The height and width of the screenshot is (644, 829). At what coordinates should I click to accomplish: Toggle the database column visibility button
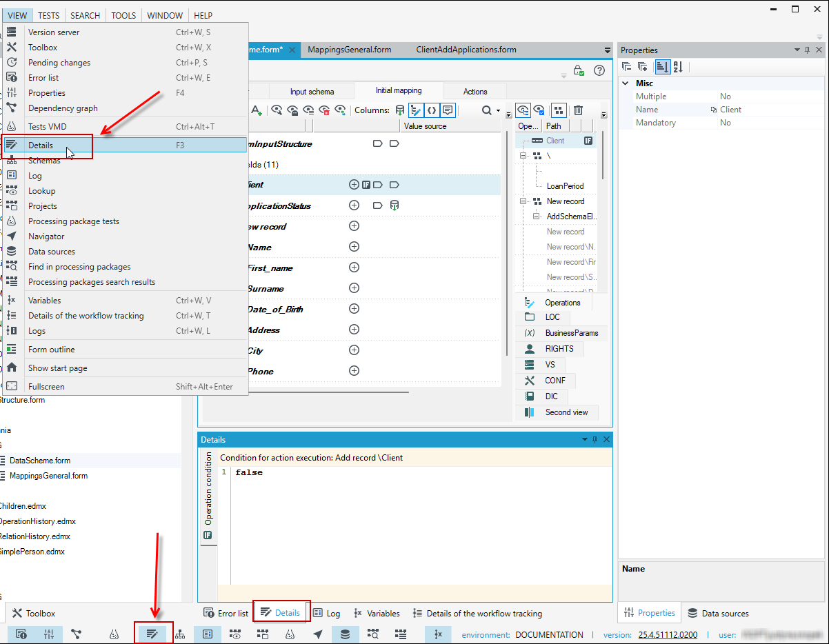[x=400, y=110]
